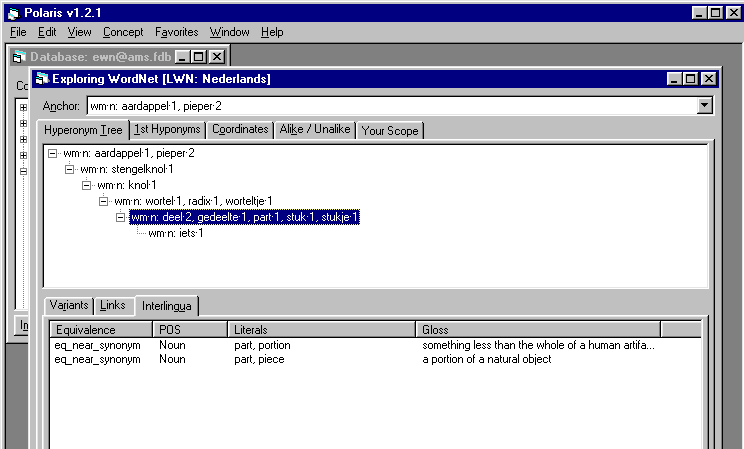This screenshot has height=449, width=744.
Task: Sort by the Equivalence column header
Action: click(x=100, y=329)
